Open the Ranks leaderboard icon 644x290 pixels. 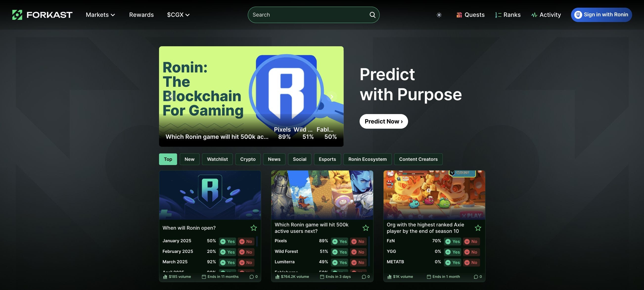coord(498,15)
